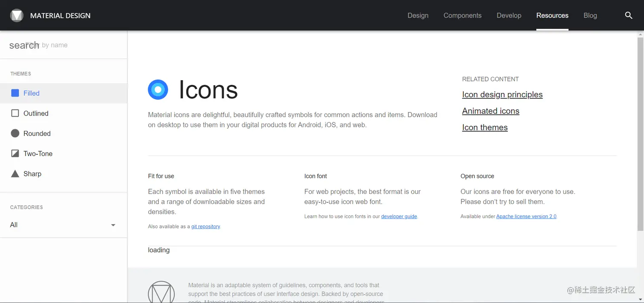Click the Rounded theme circle icon
Image resolution: width=644 pixels, height=303 pixels.
click(15, 133)
